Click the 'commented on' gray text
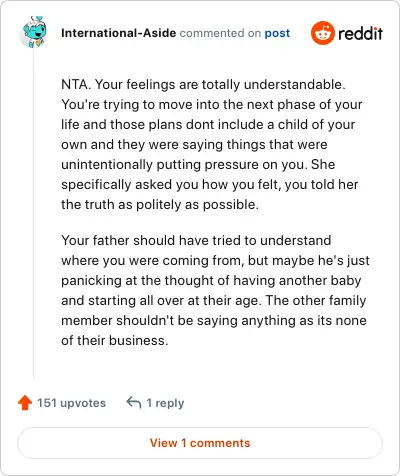Screen dimensions: 400x476 tap(220, 33)
